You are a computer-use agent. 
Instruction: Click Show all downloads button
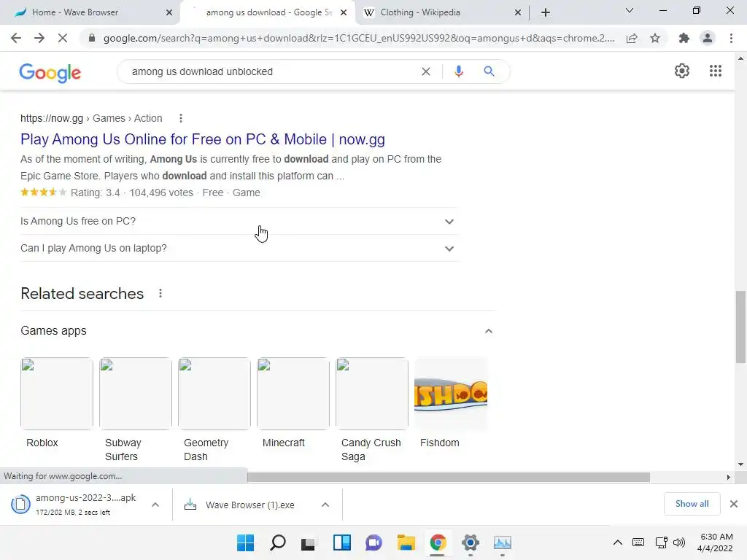[x=692, y=504]
